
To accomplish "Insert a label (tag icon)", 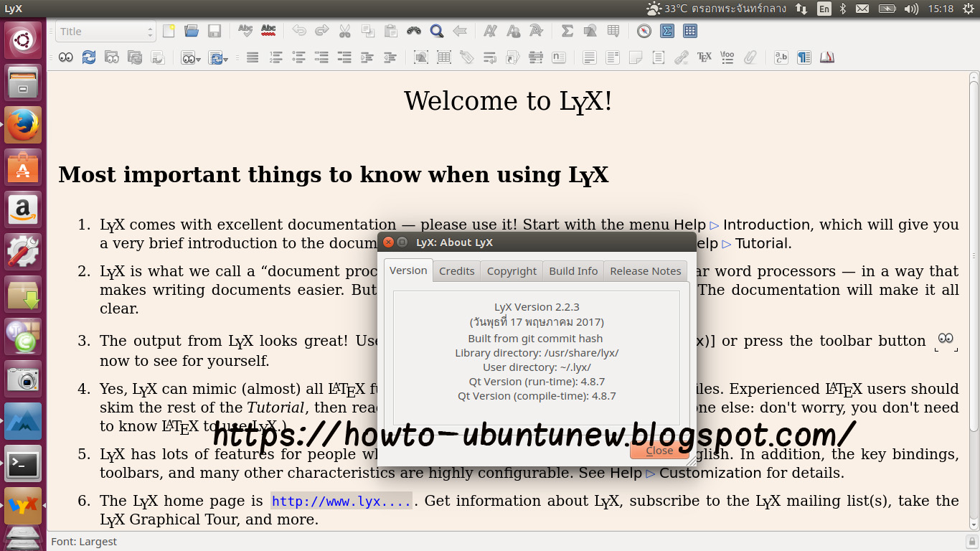I will 467,57.
